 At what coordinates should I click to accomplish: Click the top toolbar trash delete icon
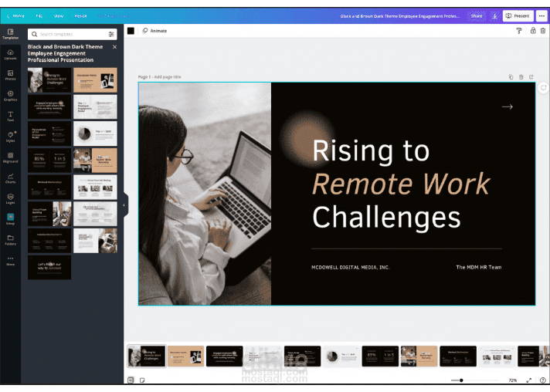point(542,31)
